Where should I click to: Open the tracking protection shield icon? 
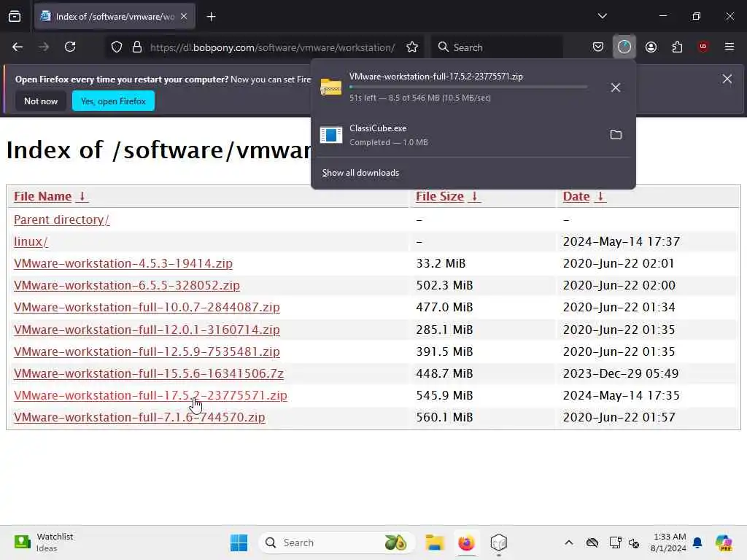pyautogui.click(x=117, y=47)
